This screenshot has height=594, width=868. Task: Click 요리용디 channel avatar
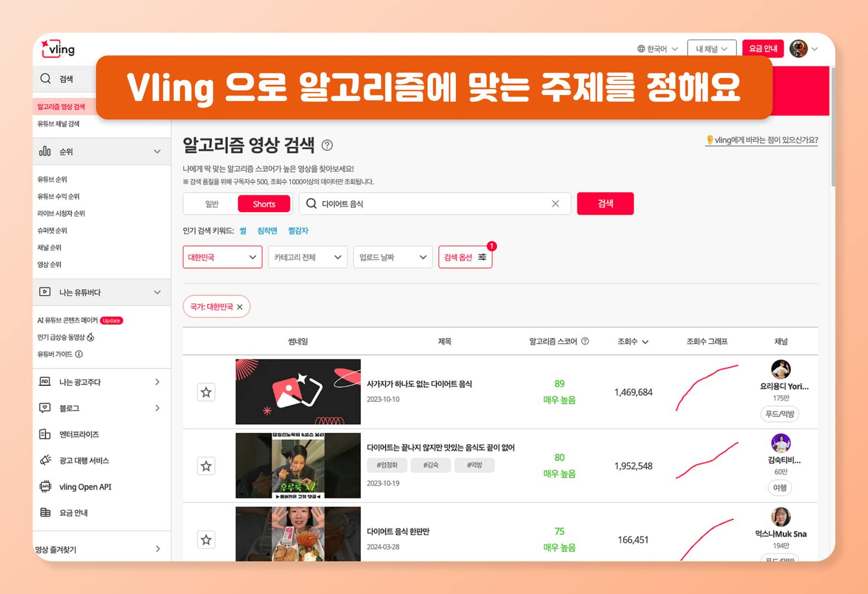pyautogui.click(x=781, y=369)
